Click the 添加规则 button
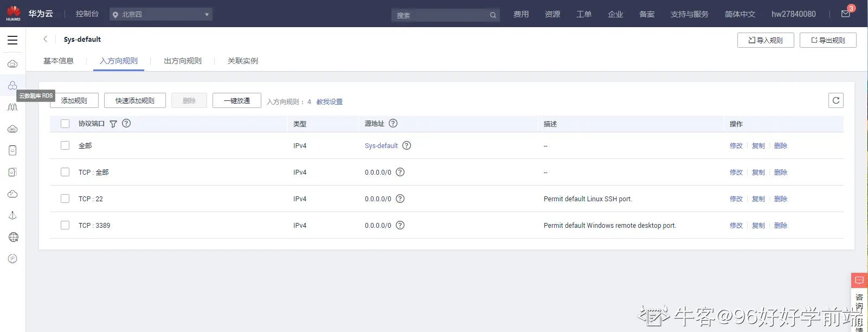Image resolution: width=868 pixels, height=332 pixels. tap(74, 100)
